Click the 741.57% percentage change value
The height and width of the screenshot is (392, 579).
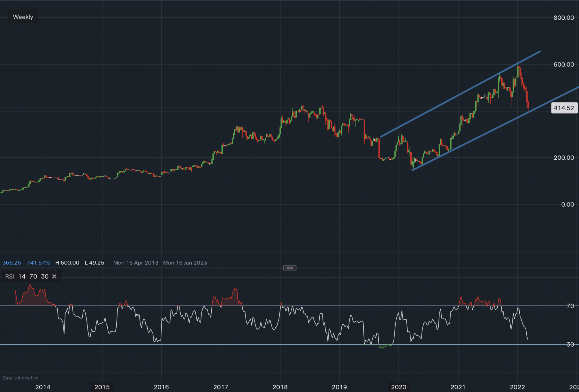coord(38,263)
